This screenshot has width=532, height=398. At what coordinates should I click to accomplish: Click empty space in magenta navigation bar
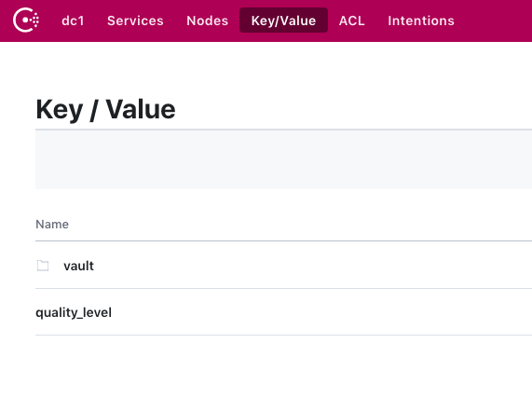pyautogui.click(x=492, y=21)
